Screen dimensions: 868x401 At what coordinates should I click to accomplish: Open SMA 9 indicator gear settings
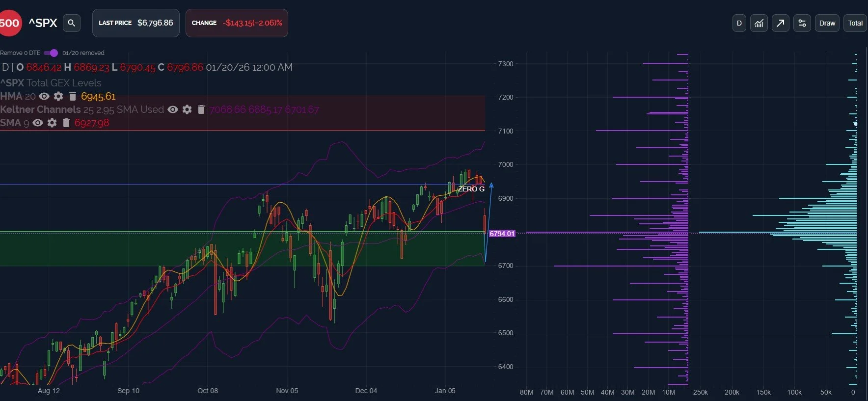(52, 123)
